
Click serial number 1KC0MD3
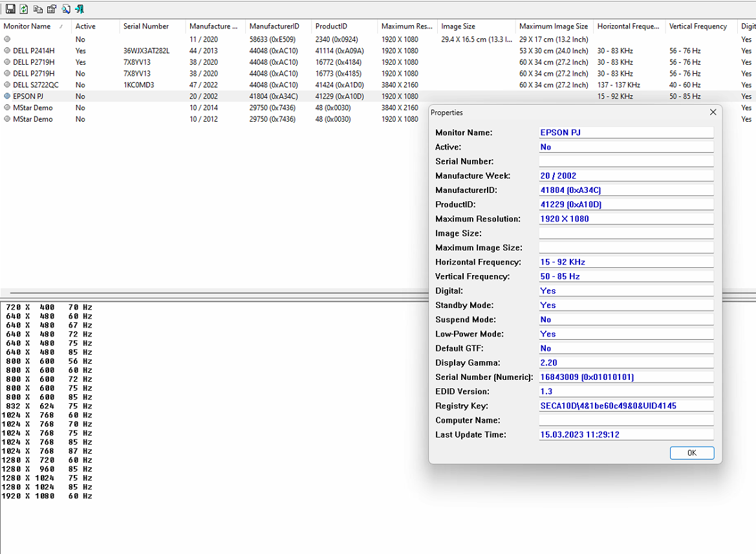139,85
